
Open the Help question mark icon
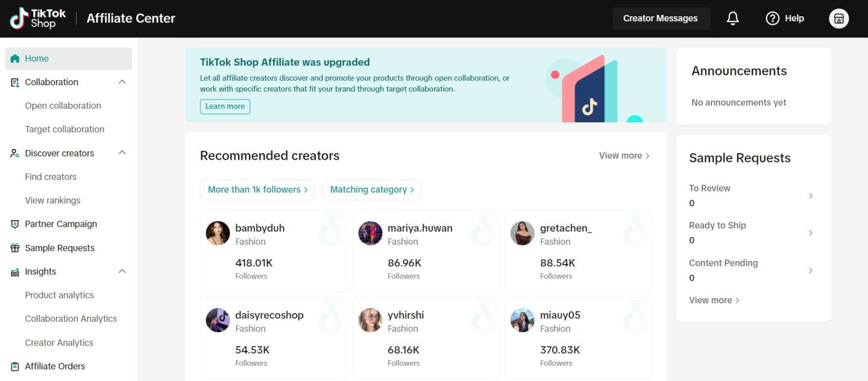click(772, 19)
